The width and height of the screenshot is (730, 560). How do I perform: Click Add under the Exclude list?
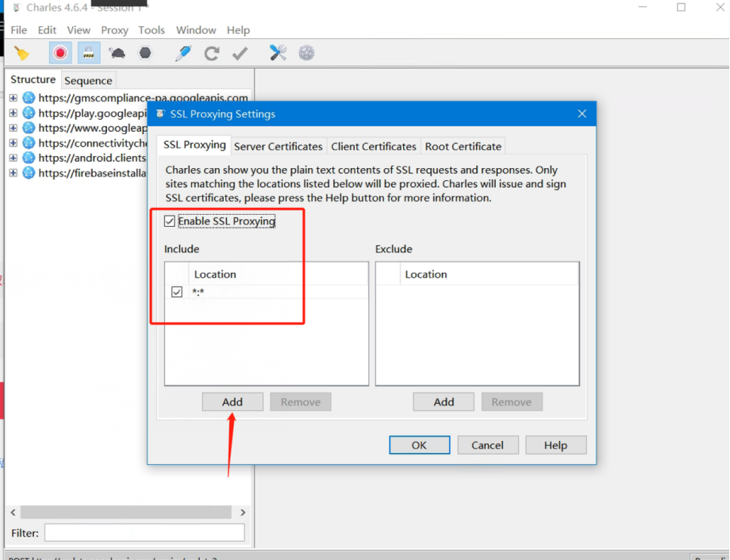[x=444, y=402]
